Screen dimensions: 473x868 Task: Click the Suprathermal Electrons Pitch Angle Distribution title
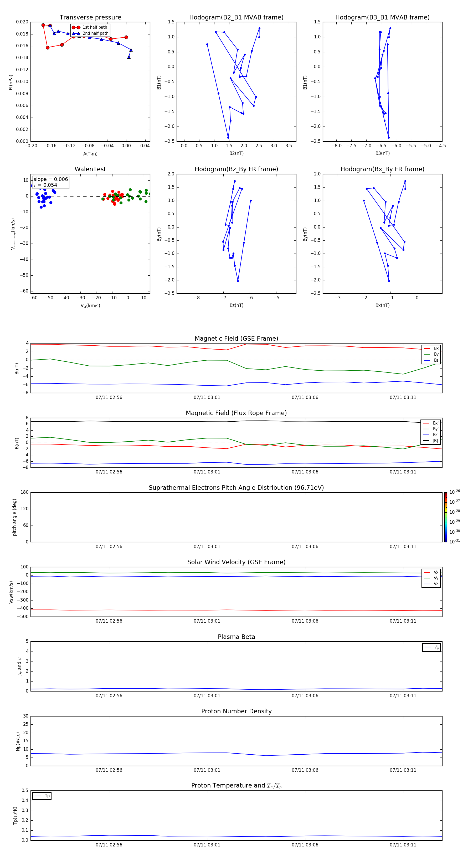[x=236, y=488]
